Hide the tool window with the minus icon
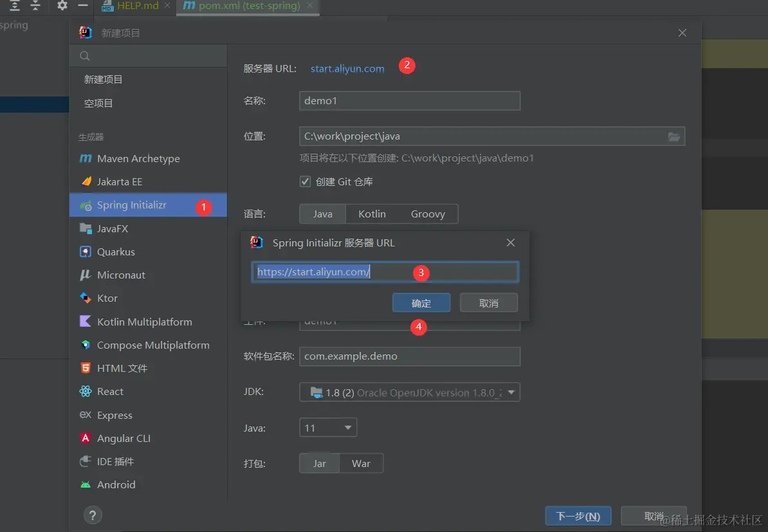The height and width of the screenshot is (532, 768). [x=83, y=5]
